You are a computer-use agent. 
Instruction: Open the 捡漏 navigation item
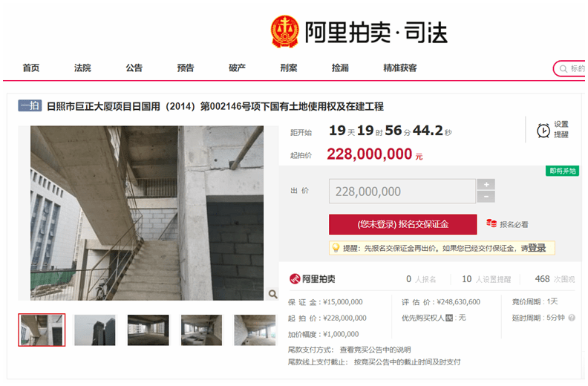tap(340, 68)
